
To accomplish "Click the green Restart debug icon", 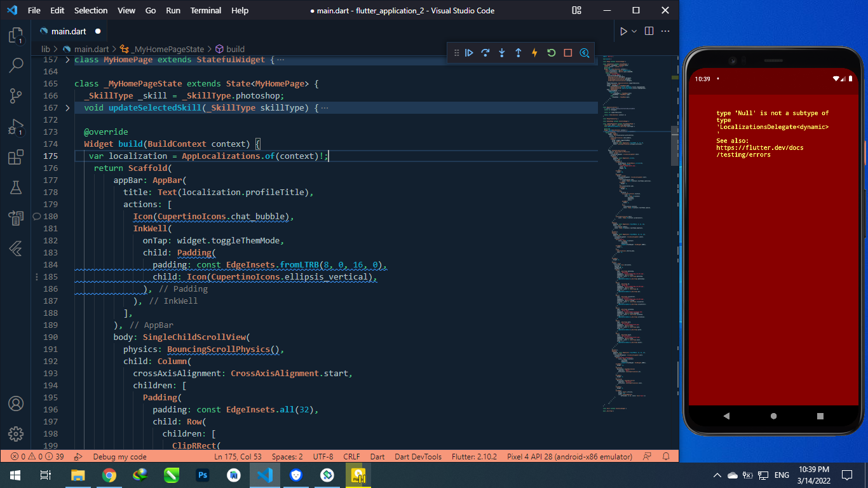I will click(x=552, y=53).
